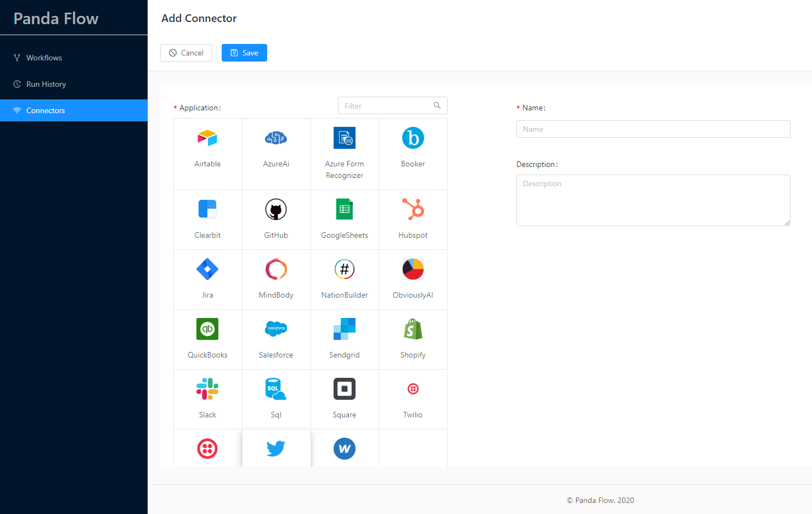Select the ObviouslyAI pie chart icon
812x514 pixels.
click(413, 269)
